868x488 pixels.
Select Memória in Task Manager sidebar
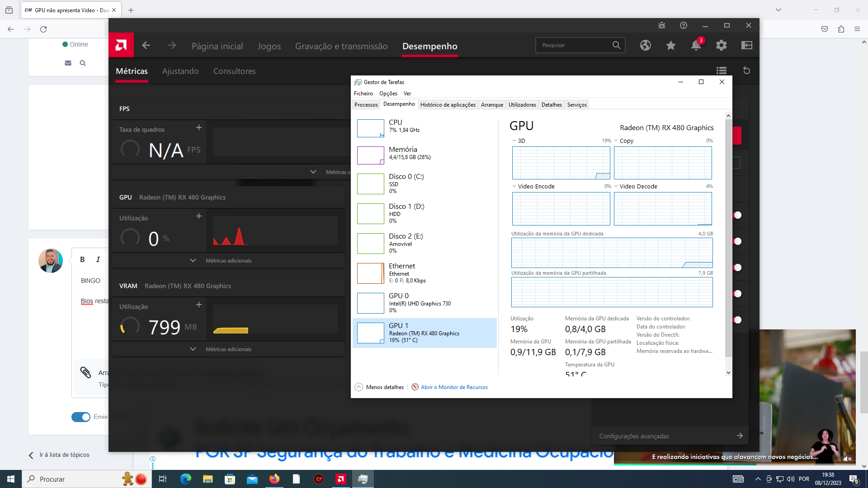click(425, 155)
